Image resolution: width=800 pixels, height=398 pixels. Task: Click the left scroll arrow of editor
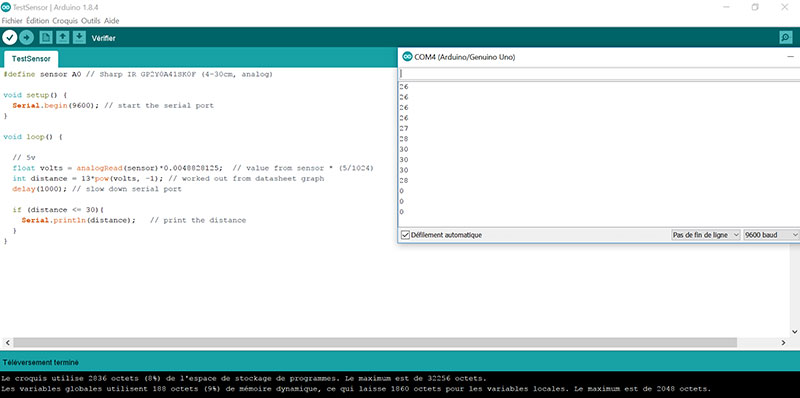coord(7,343)
